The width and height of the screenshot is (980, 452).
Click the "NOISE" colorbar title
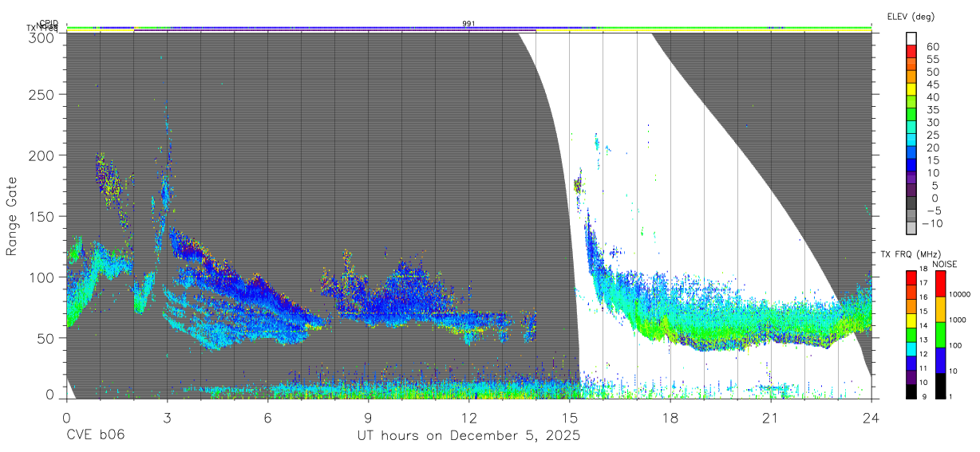944,264
